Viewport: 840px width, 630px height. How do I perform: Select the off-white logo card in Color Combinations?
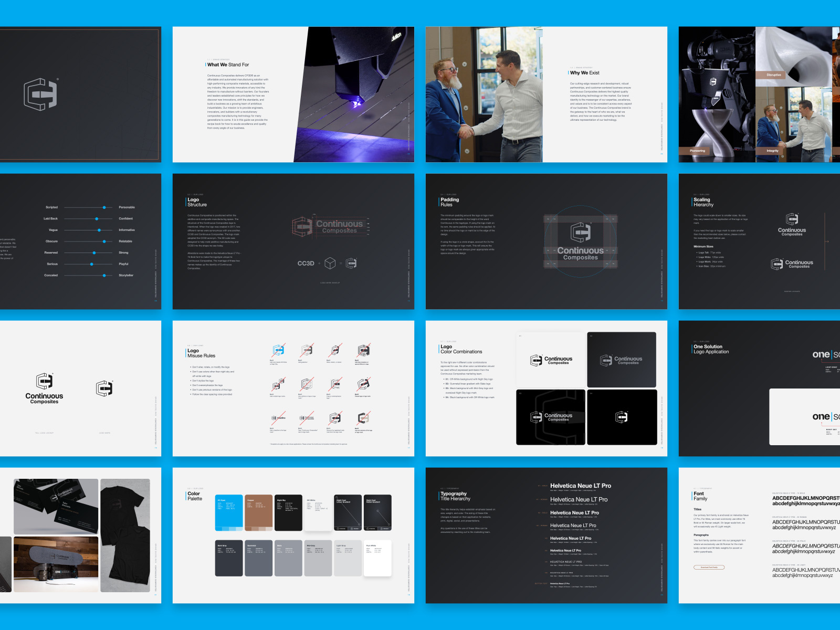pyautogui.click(x=551, y=360)
